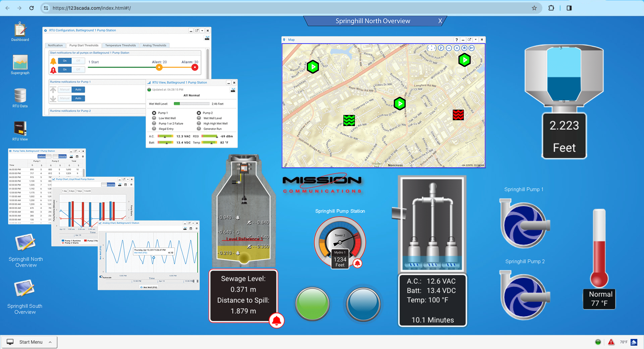This screenshot has width=644, height=349.
Task: Select the 7 days chart range
Action: click(79, 191)
